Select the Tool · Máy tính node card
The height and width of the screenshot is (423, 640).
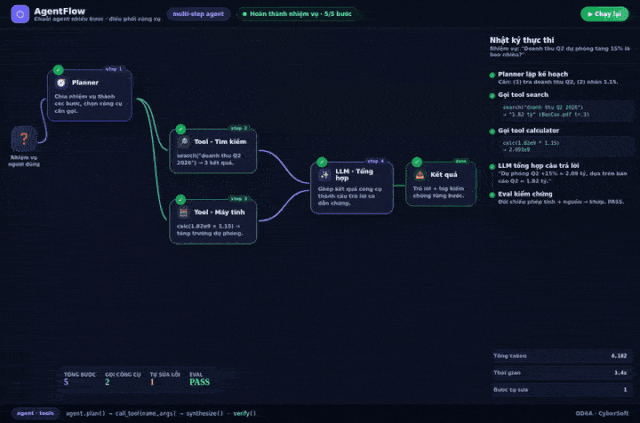pos(213,222)
